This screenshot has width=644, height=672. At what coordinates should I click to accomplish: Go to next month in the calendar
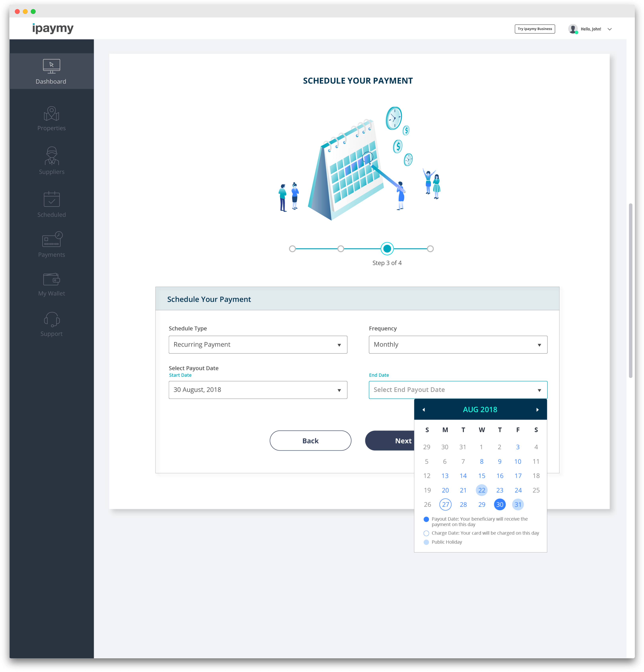click(537, 409)
